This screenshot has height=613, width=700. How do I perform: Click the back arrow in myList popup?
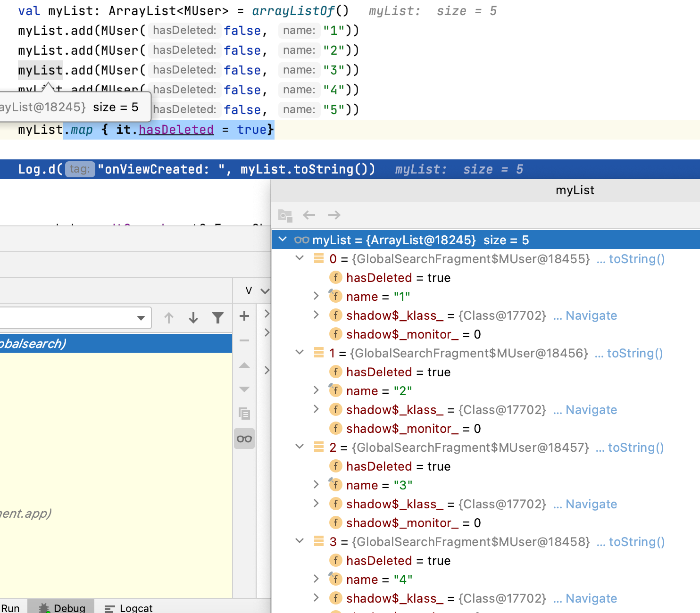pyautogui.click(x=309, y=215)
